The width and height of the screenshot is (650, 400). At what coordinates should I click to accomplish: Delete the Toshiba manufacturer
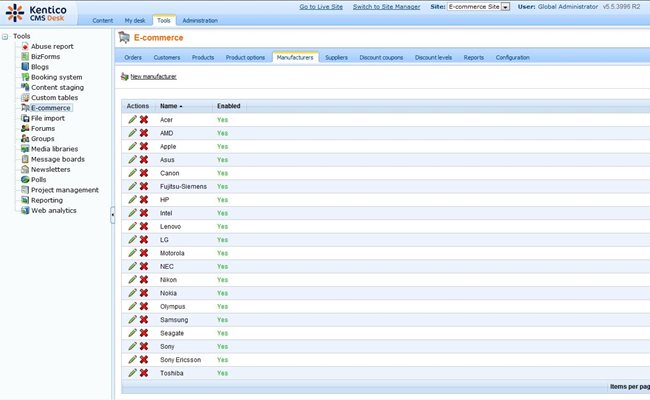(144, 373)
